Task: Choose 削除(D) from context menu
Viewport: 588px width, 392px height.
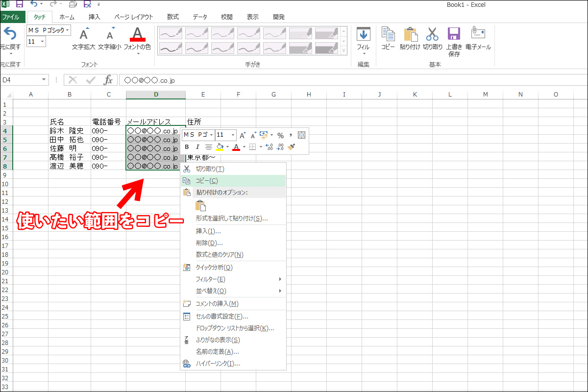Action: point(233,243)
